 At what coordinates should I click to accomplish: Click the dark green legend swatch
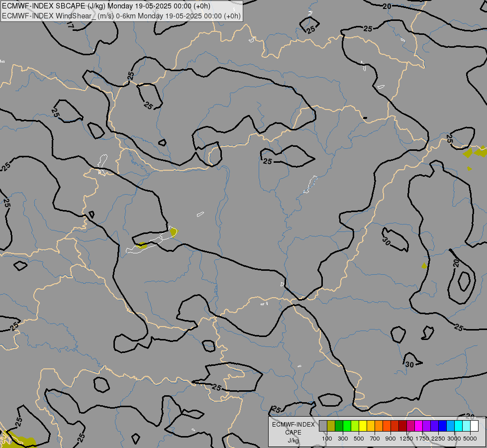[x=339, y=426]
